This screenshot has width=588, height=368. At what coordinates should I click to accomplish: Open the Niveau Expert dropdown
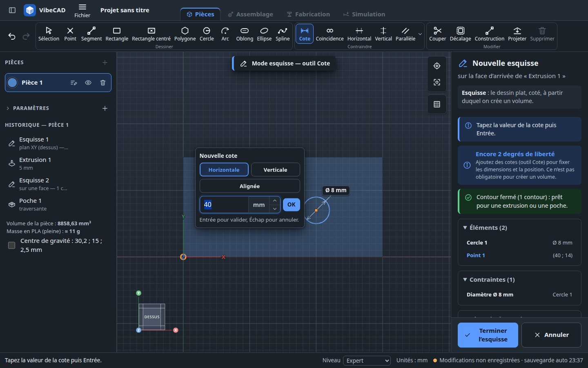[x=367, y=361]
